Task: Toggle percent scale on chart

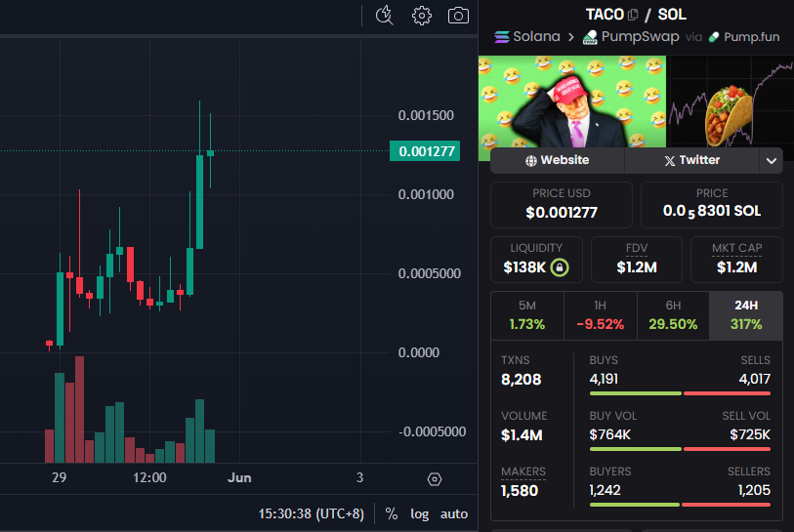Action: [x=391, y=513]
